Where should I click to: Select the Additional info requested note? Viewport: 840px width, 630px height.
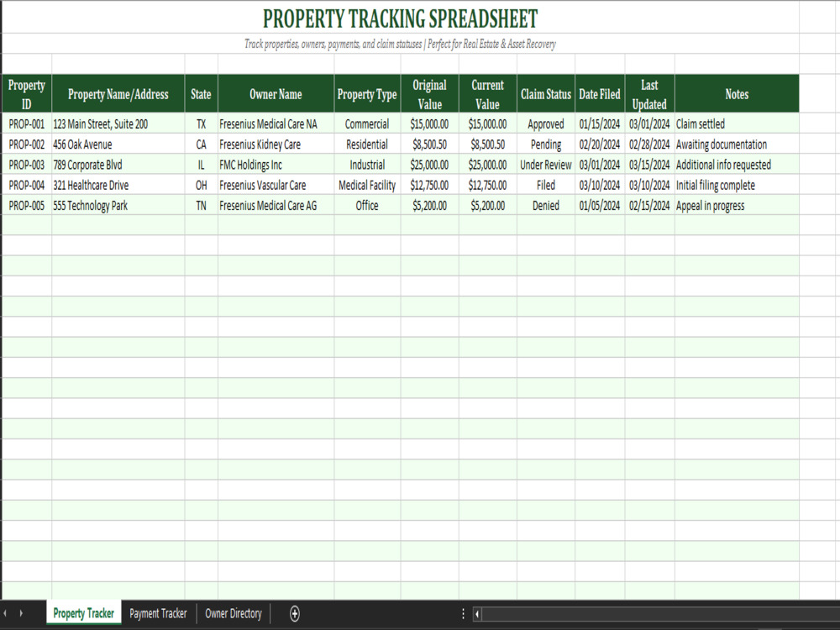[x=737, y=165]
